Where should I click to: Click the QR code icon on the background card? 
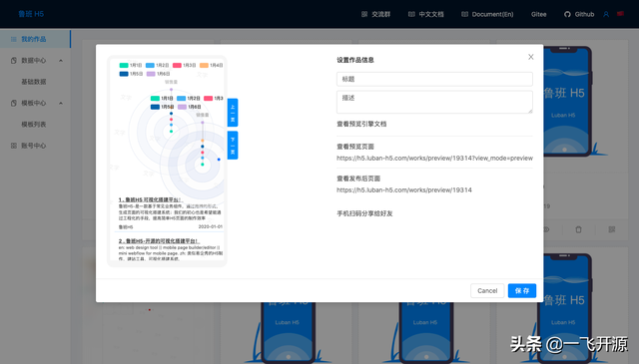(x=612, y=229)
